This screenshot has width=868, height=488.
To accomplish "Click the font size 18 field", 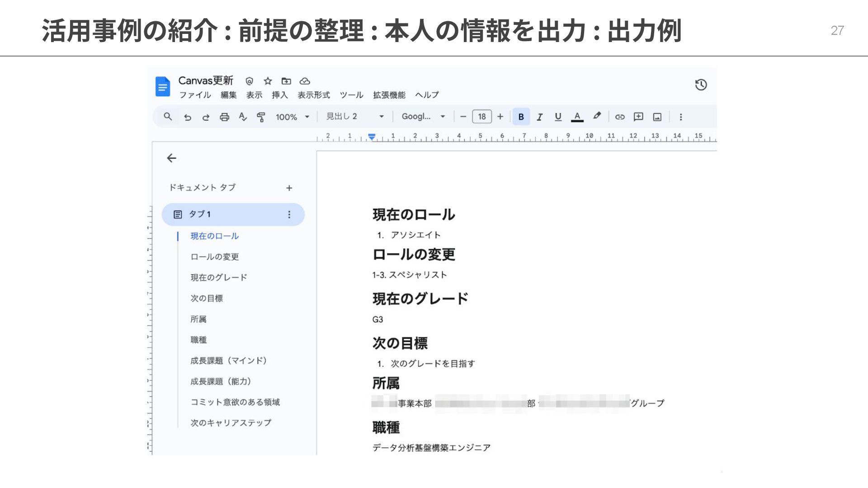I will 482,117.
